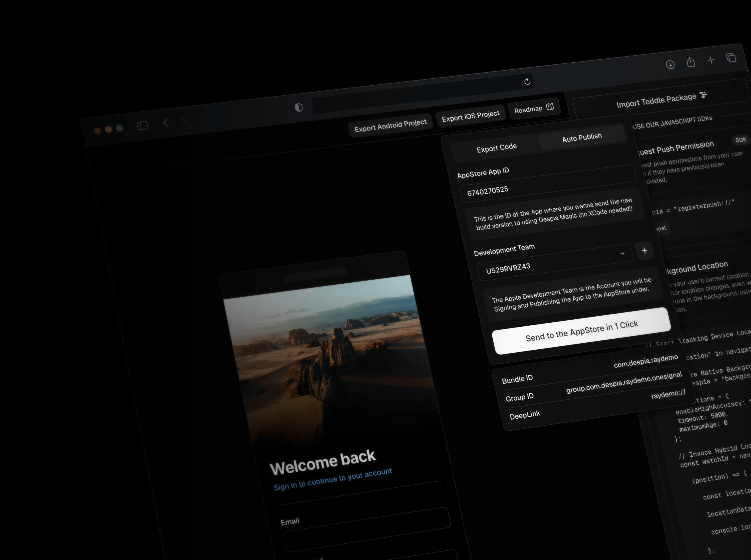Click the App ID description help text
751x560 pixels.
[554, 215]
